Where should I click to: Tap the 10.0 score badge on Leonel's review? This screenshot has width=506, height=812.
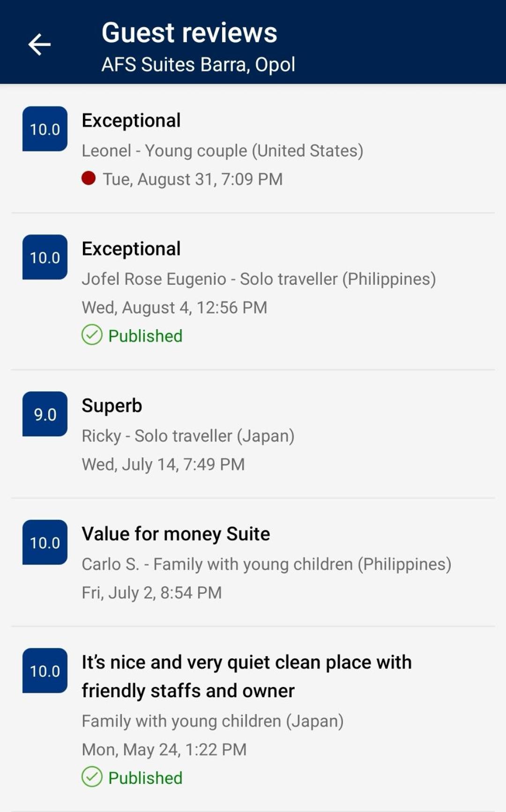(45, 129)
